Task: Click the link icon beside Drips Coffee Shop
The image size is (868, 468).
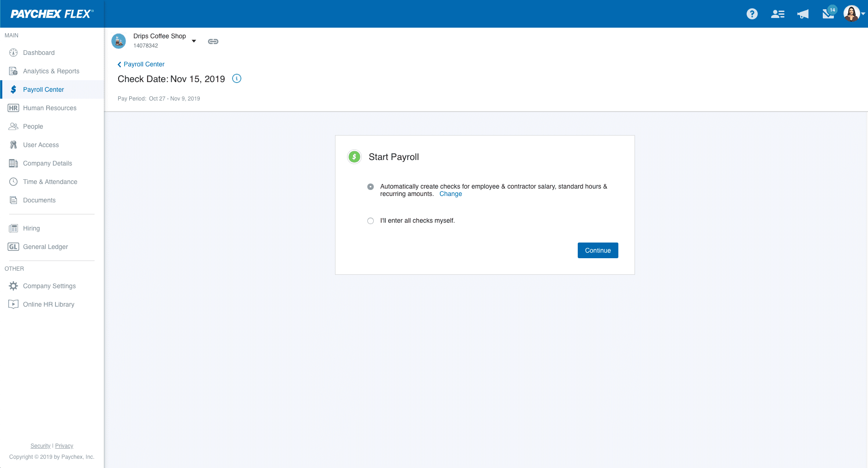Action: tap(213, 41)
